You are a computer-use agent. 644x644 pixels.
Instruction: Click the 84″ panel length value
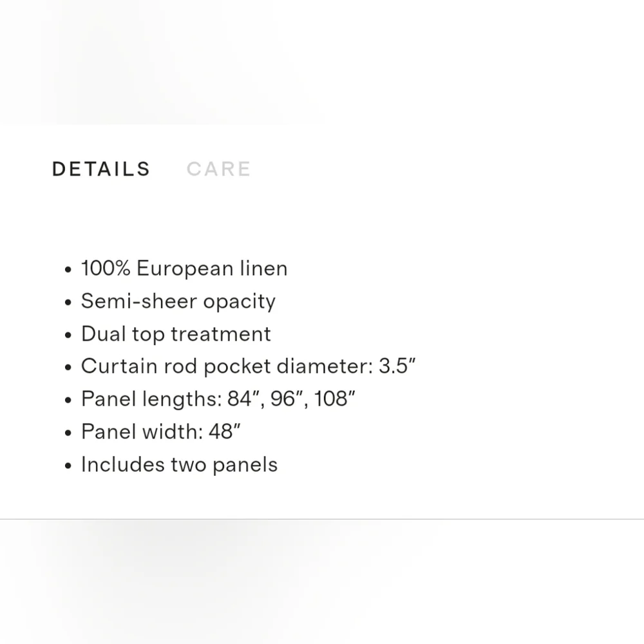point(243,399)
